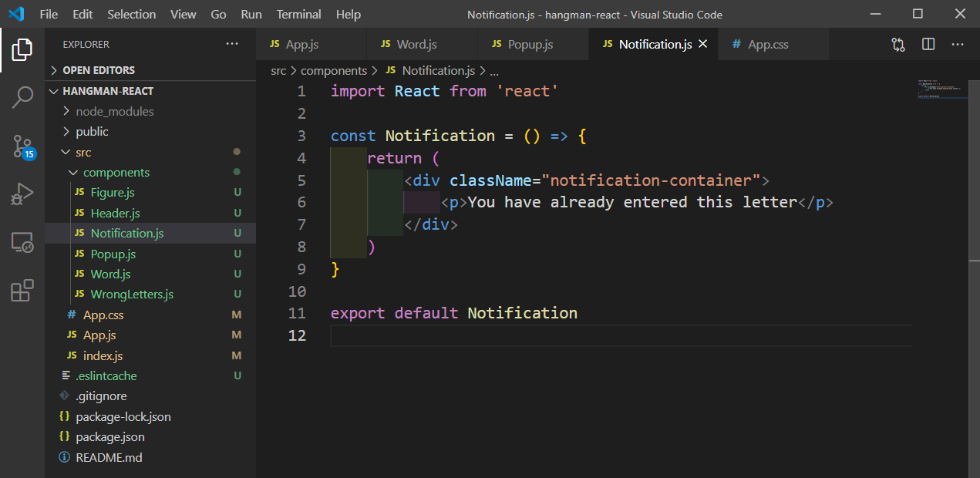The width and height of the screenshot is (980, 478).
Task: Open App.js in the file tree
Action: [150, 335]
